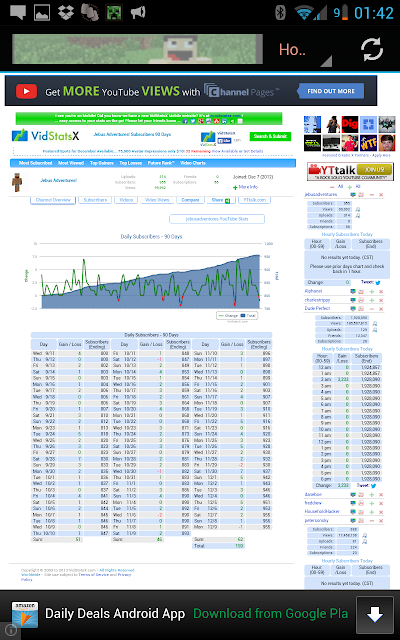Tap the Dropbox notification icon in status bar
400x640 pixels.
pyautogui.click(x=66, y=13)
